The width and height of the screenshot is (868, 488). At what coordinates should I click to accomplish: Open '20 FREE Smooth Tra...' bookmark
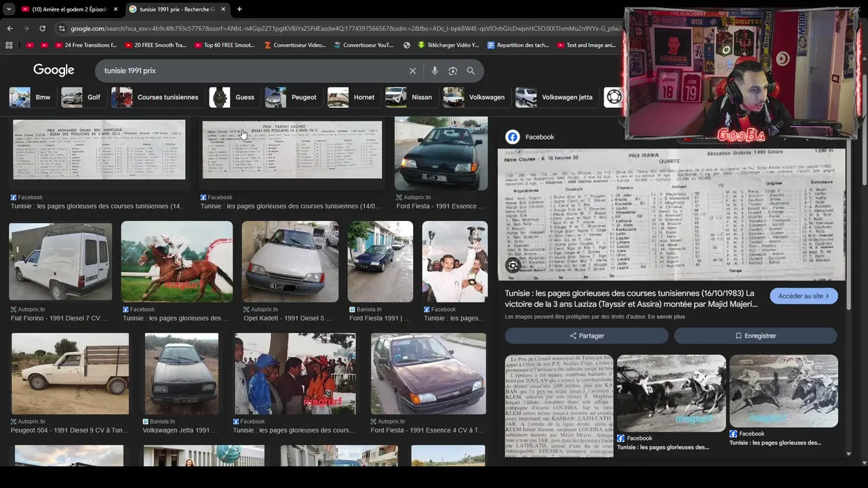tap(155, 45)
